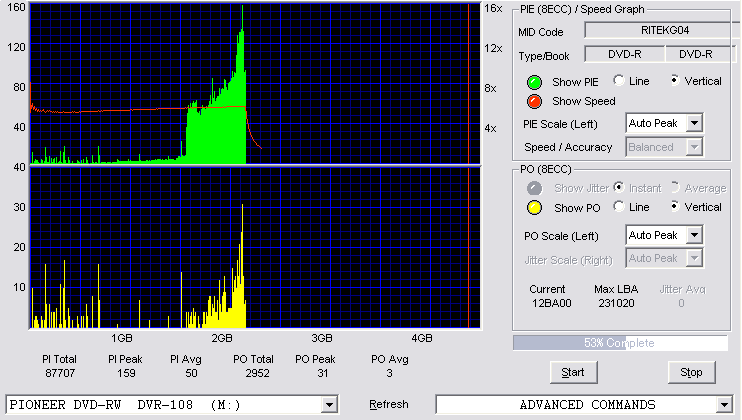742x420 pixels.
Task: Click the 16x speed axis label
Action: [x=493, y=9]
